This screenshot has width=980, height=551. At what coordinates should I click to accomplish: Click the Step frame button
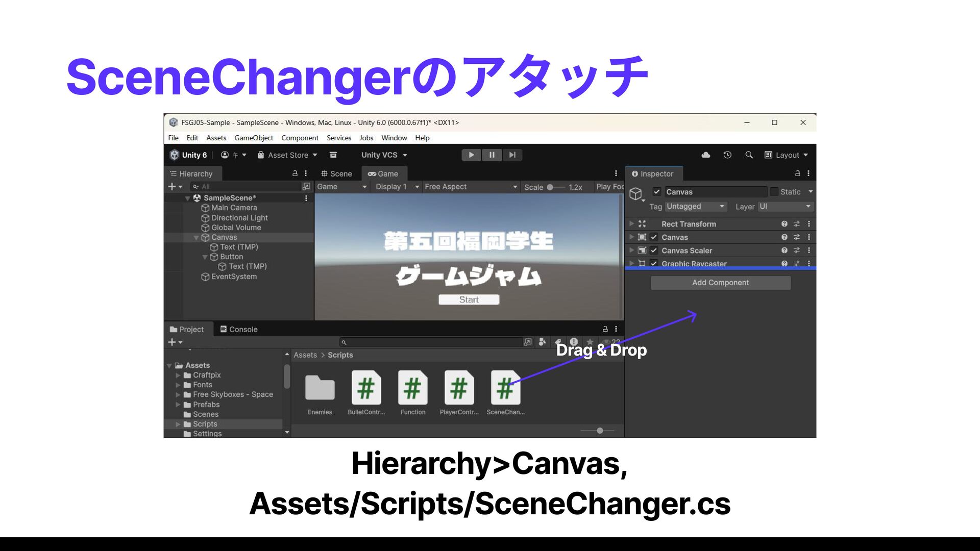(x=512, y=155)
